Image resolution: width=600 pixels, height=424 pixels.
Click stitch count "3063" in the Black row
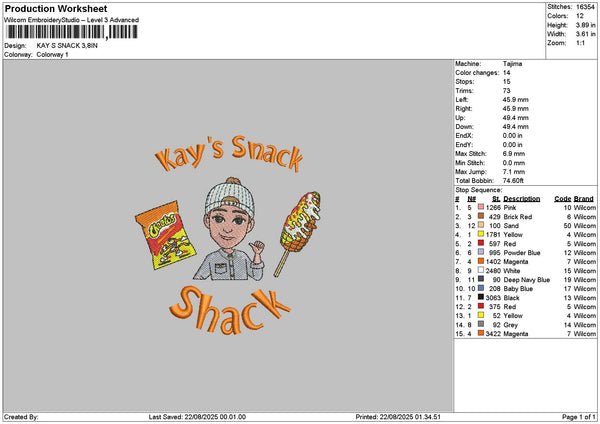click(x=493, y=298)
